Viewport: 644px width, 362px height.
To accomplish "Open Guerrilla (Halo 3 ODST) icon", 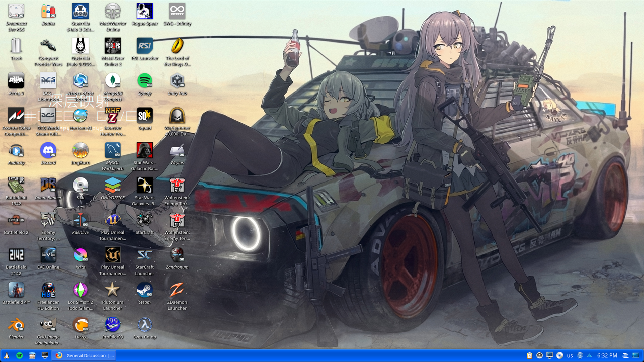I will 80,46.
